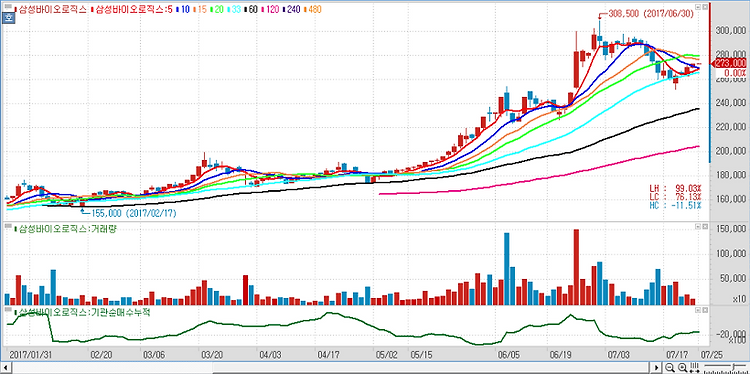Click the chart scrollbar right arrow
The width and height of the screenshot is (750, 374).
656,367
